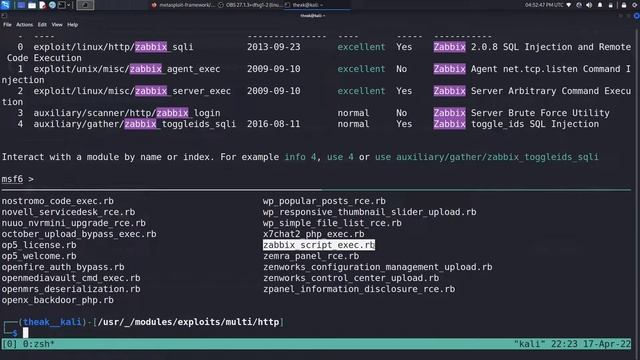Click the lock screen panel icon

pyautogui.click(x=624, y=5)
